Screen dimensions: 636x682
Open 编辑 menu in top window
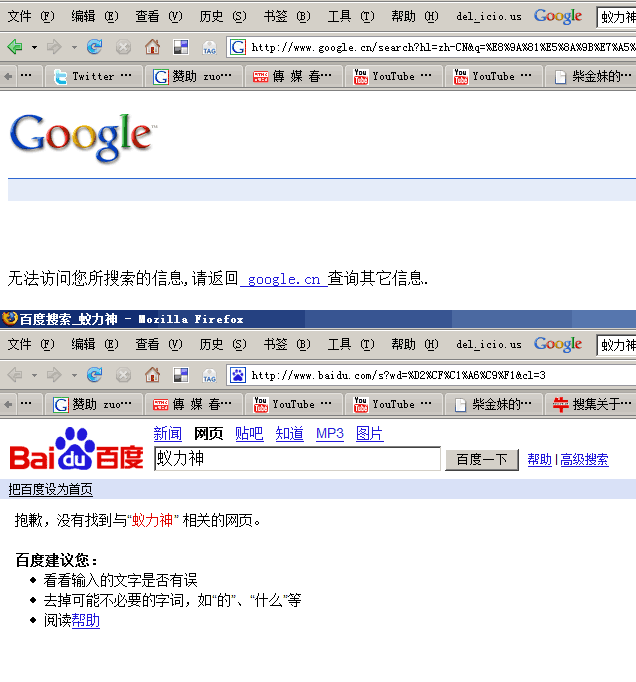tap(95, 17)
